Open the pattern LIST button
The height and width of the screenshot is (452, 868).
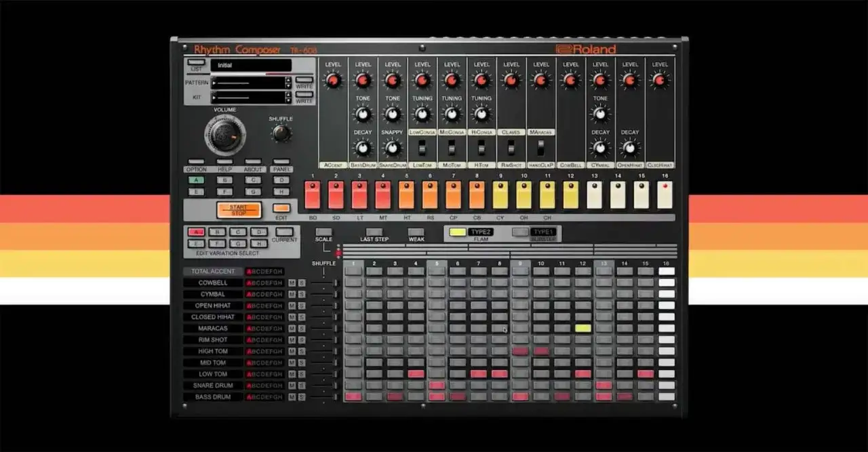(196, 62)
